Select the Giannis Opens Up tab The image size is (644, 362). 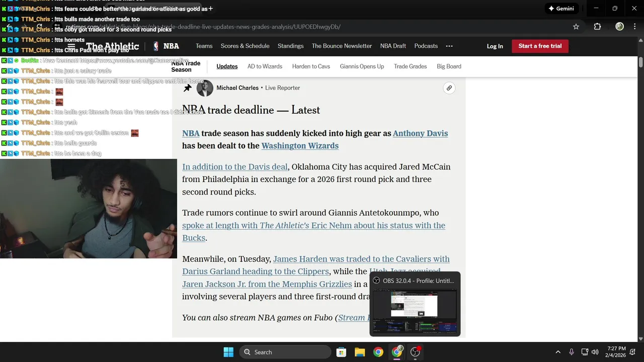pyautogui.click(x=362, y=66)
